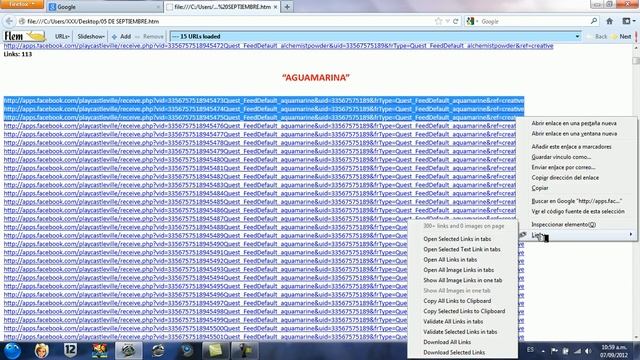The height and width of the screenshot is (360, 640).
Task: Select 'Abrir enlace en una pestaña nueva'
Action: 574,123
